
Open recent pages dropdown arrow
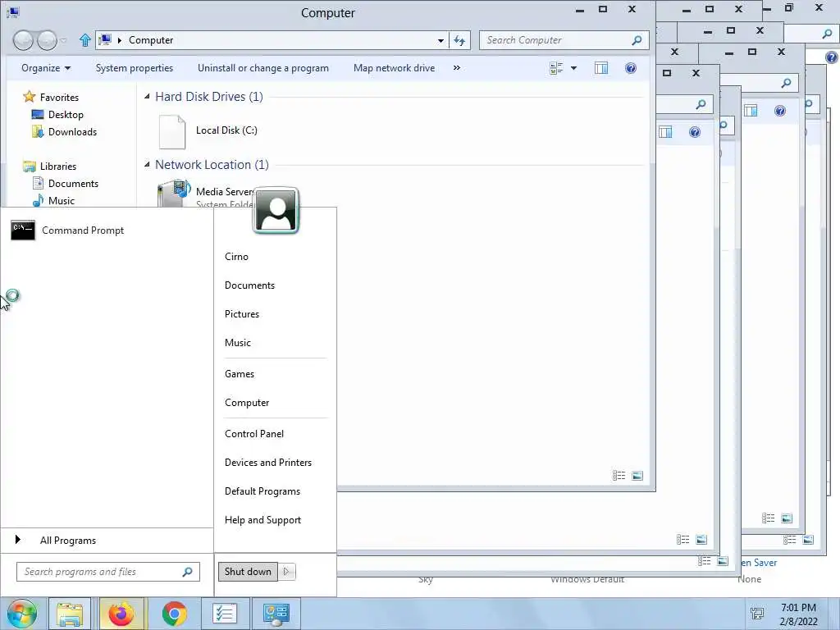click(x=64, y=40)
